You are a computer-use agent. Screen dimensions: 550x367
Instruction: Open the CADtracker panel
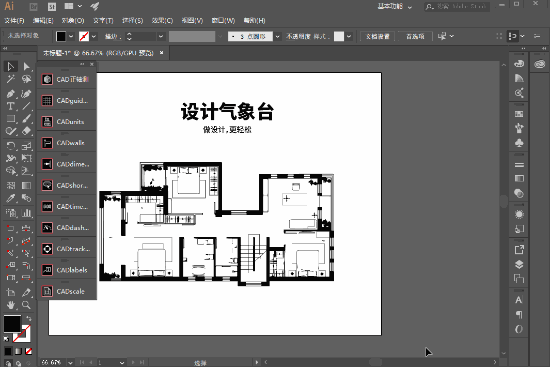tap(67, 249)
